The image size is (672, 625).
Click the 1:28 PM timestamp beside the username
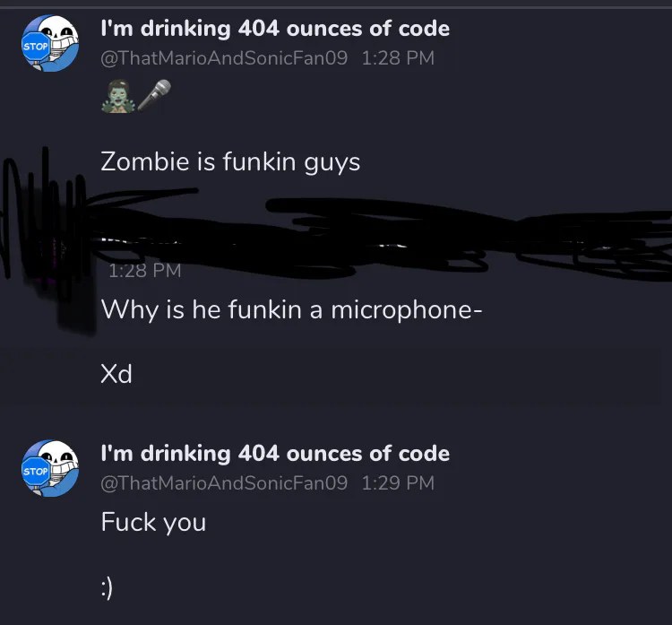(398, 58)
